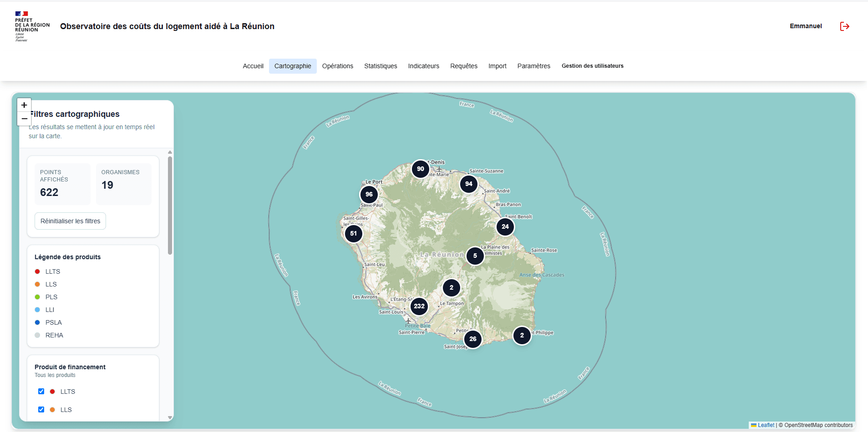Open the cluster marker showing 90
The width and height of the screenshot is (868, 432).
coord(421,169)
